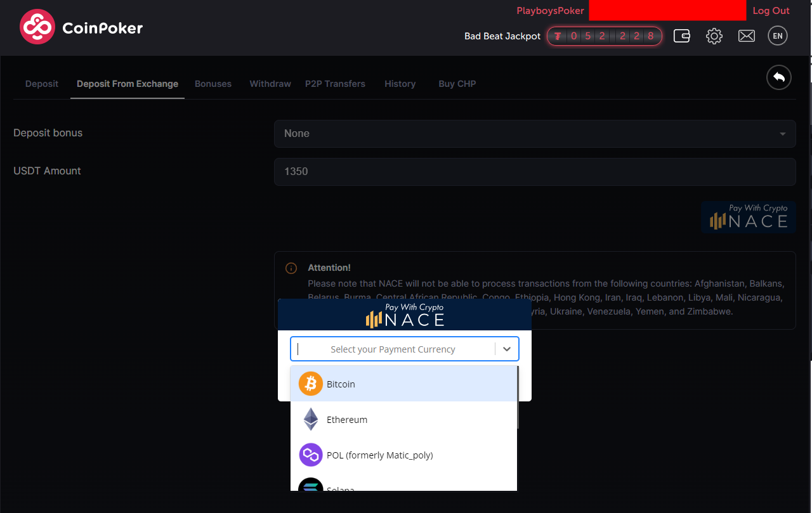The width and height of the screenshot is (812, 513).
Task: Click the Bitcoin coin icon
Action: point(311,384)
